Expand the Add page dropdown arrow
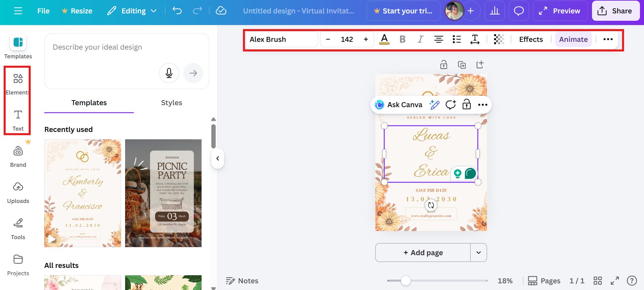This screenshot has width=644, height=290. (479, 252)
